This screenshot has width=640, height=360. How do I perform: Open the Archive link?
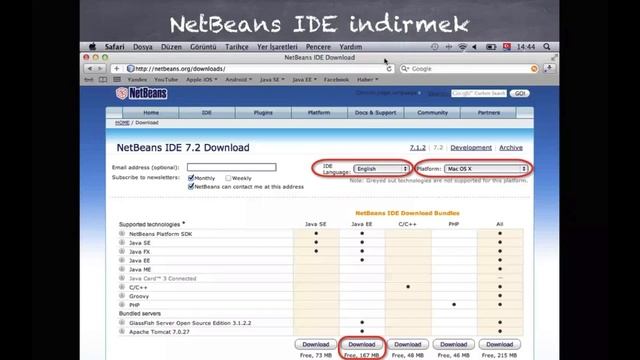point(511,148)
